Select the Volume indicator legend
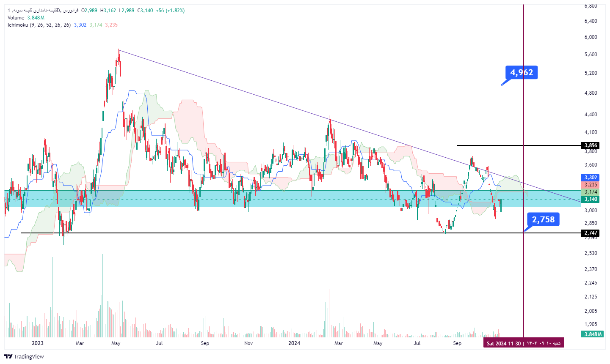The height and width of the screenshot is (364, 610). coord(16,18)
